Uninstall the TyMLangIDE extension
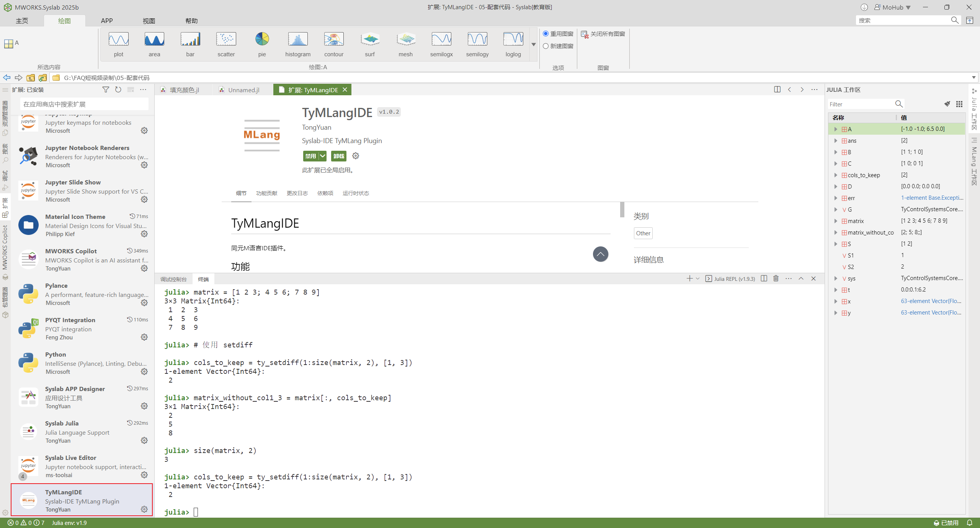Screen dimensions: 980x528 click(x=339, y=156)
